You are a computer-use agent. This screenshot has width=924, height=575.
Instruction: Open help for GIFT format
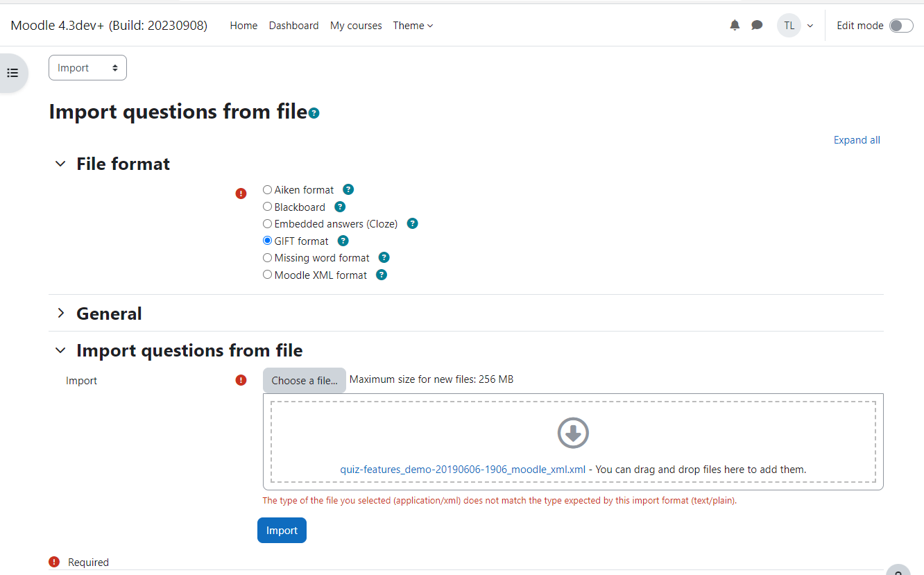[343, 241]
